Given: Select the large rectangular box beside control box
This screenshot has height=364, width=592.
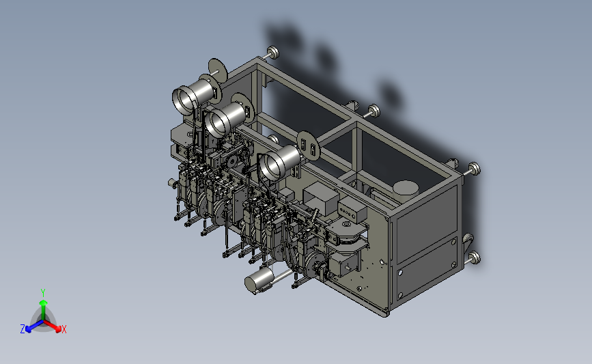Looking at the screenshot, I should point(321,199).
